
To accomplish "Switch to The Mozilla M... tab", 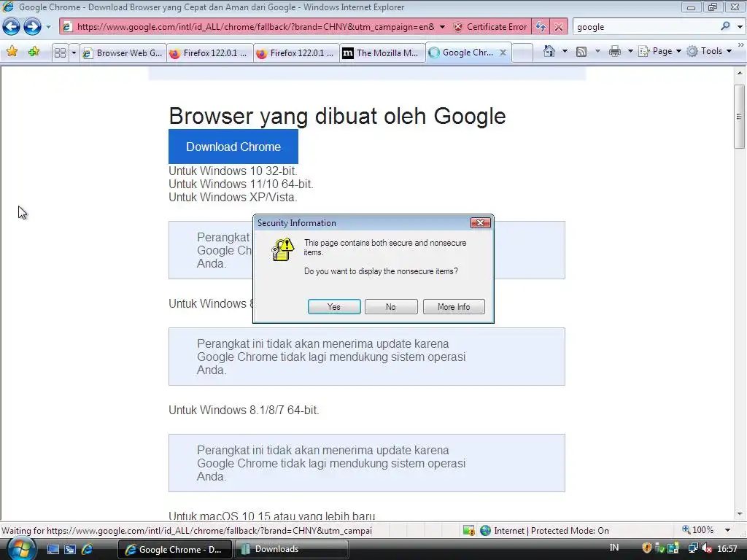I will 382,52.
